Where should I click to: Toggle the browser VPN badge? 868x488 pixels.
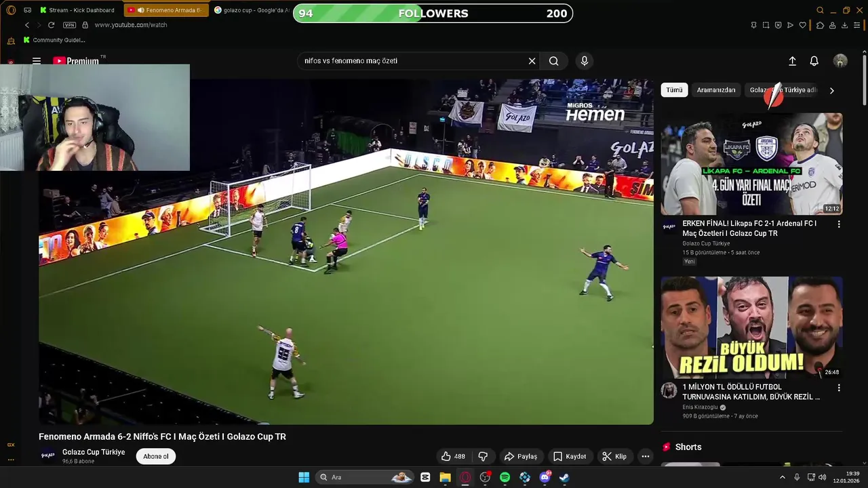(69, 25)
